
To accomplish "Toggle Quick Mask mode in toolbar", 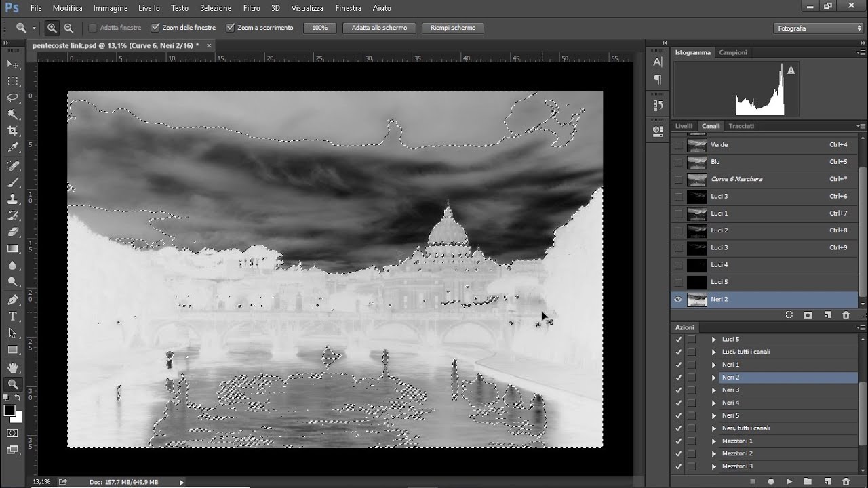I will click(x=13, y=433).
